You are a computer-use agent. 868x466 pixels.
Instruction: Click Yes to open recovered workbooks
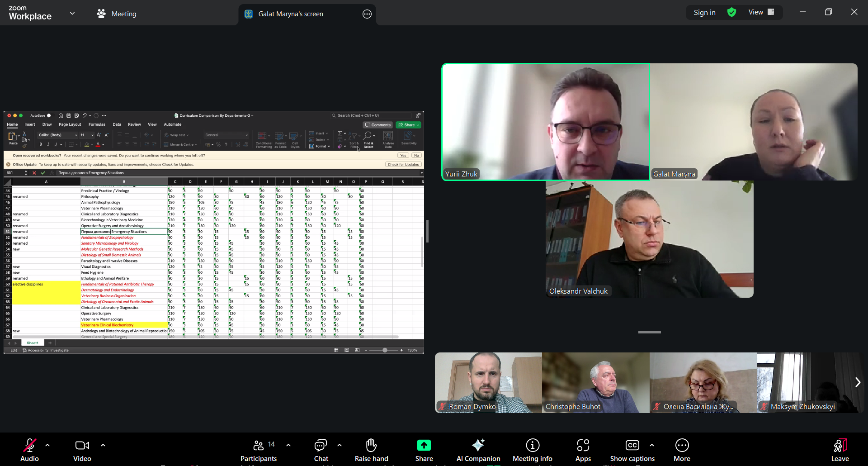[403, 155]
